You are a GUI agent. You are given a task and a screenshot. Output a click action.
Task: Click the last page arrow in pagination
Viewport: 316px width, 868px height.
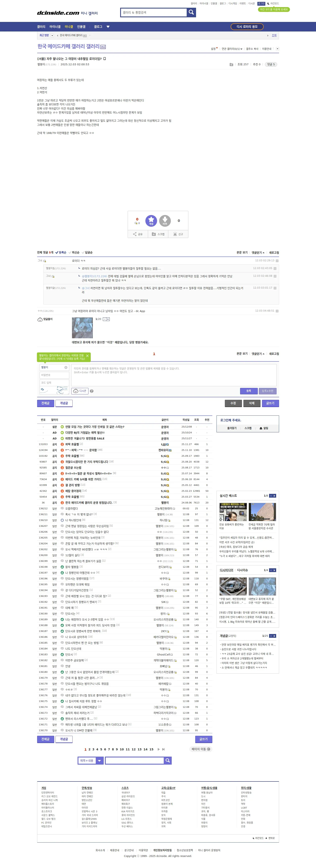pos(163,749)
